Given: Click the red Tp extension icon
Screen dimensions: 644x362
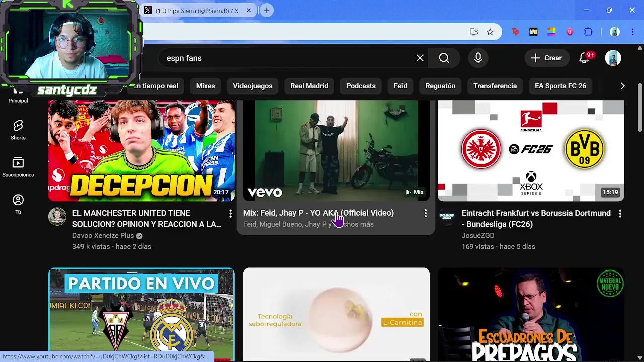Looking at the screenshot, I should (515, 32).
